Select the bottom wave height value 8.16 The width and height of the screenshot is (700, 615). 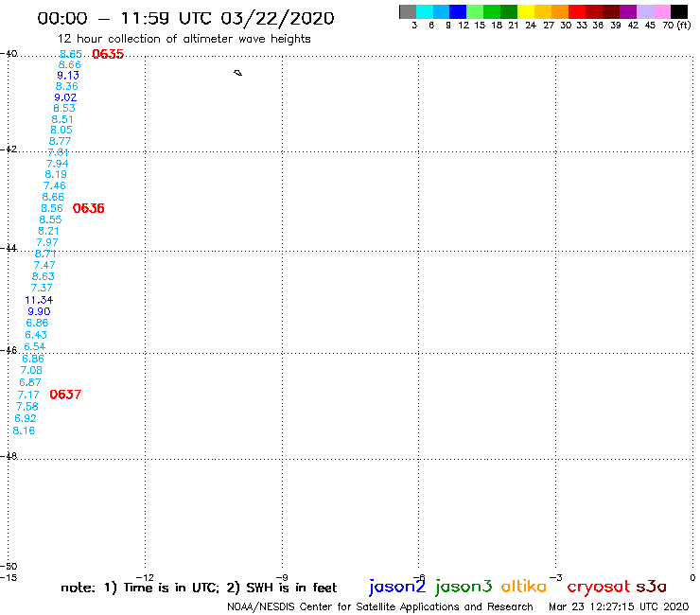point(24,430)
